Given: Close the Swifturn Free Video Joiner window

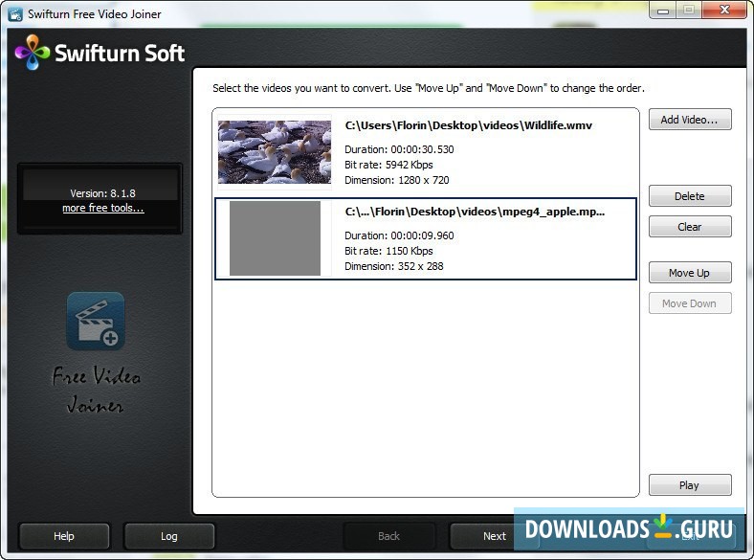Looking at the screenshot, I should click(724, 11).
